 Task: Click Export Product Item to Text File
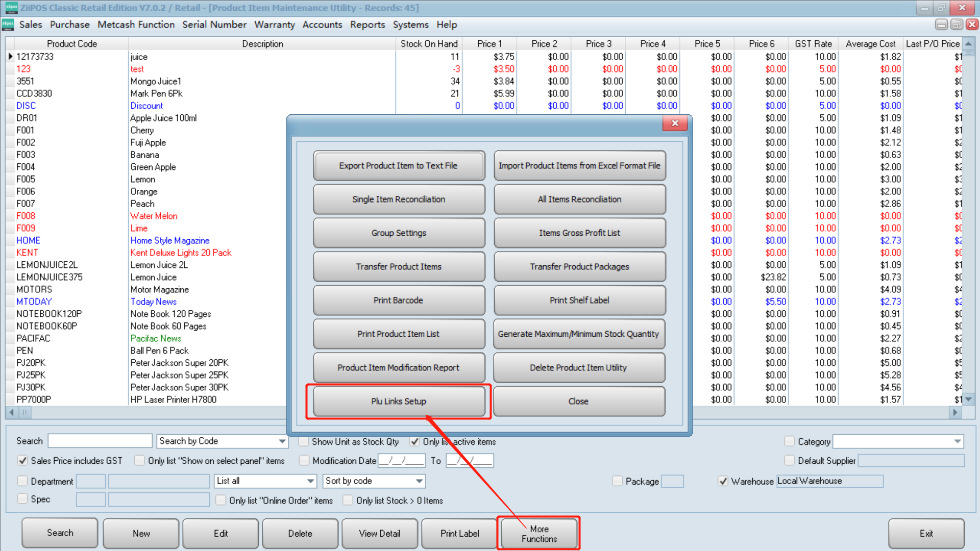tap(399, 165)
